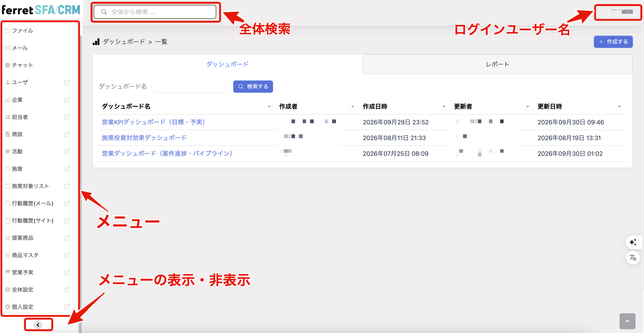Expand the 作成者 column dropdown
This screenshot has height=333, width=644.
[352, 106]
